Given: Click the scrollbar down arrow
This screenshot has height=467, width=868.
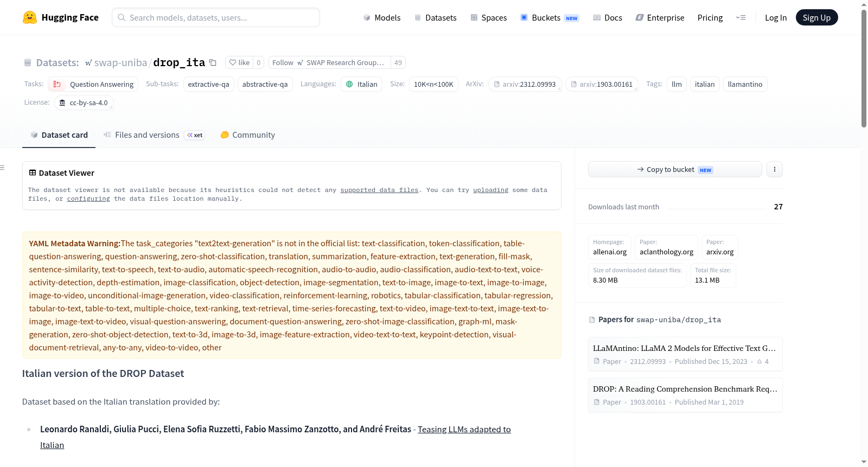Looking at the screenshot, I should (864, 462).
